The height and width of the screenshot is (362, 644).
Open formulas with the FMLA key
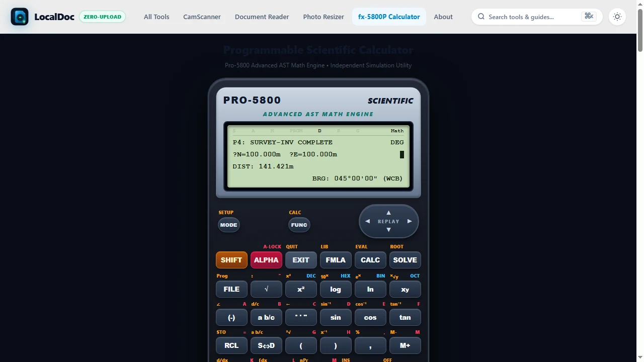(x=336, y=260)
